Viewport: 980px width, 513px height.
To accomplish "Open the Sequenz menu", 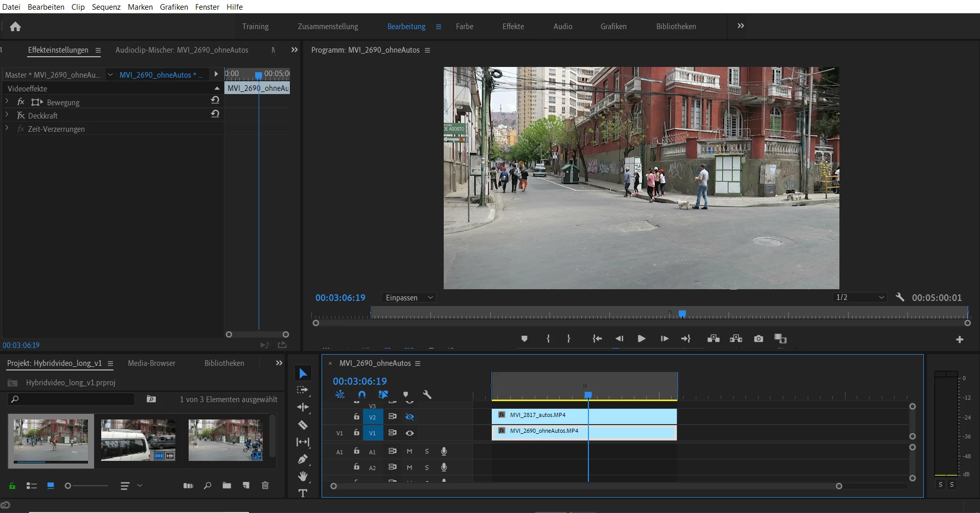I will [x=106, y=7].
